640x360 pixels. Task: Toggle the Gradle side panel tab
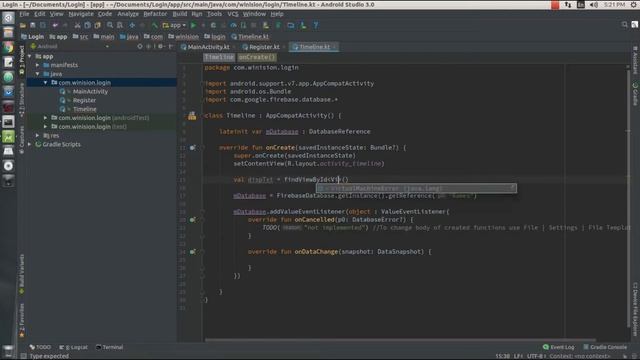coord(635,94)
